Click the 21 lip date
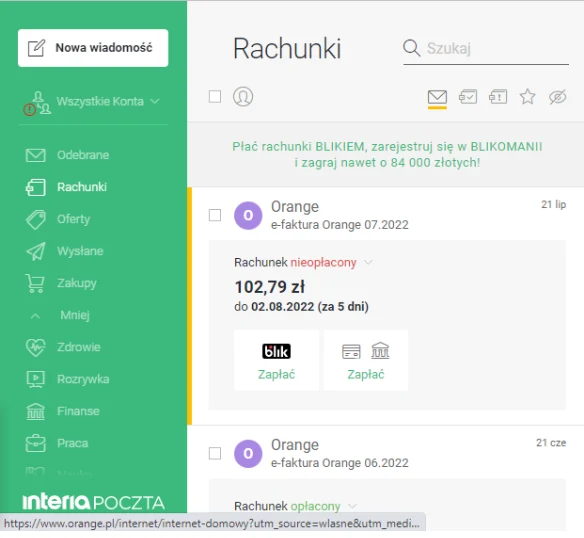This screenshot has height=538, width=584. coord(553,205)
